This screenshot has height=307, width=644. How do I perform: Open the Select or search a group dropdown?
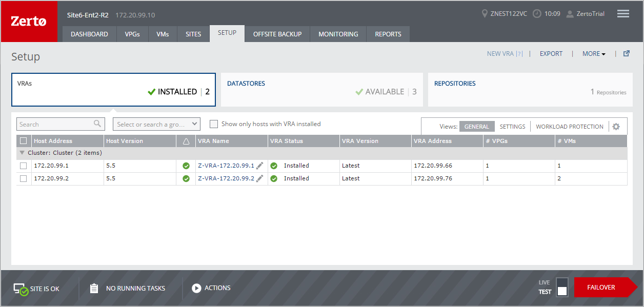(x=156, y=124)
